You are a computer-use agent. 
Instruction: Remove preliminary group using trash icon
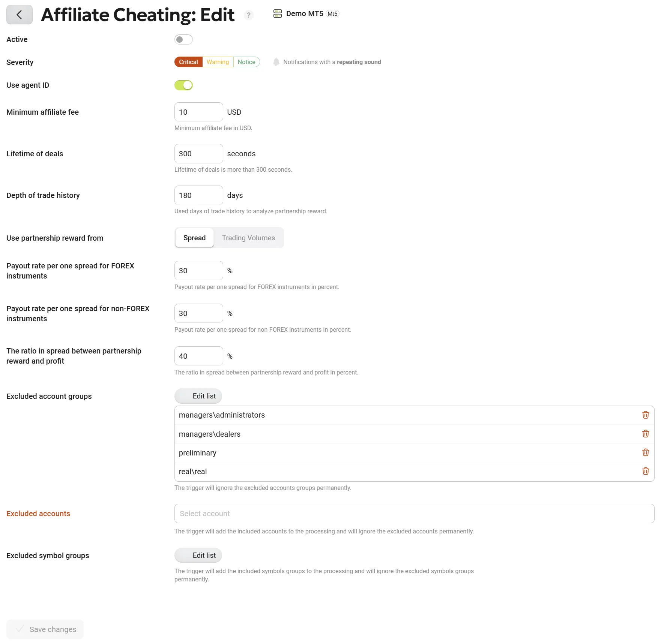(645, 452)
